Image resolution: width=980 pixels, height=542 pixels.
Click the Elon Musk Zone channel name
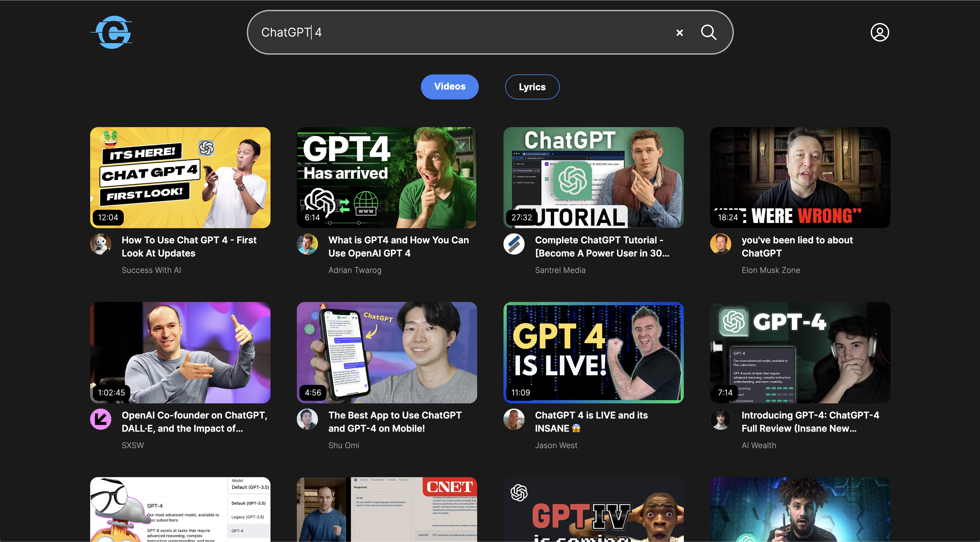pos(771,270)
